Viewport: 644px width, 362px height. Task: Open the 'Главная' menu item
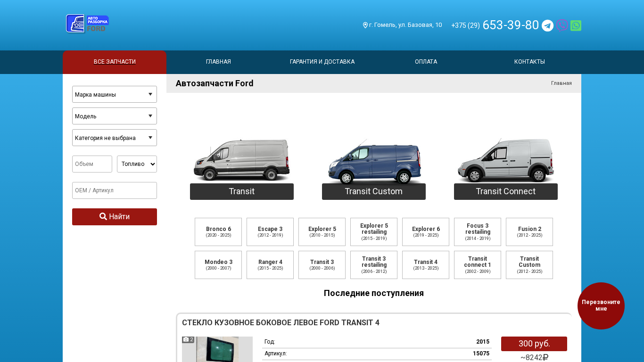point(218,62)
